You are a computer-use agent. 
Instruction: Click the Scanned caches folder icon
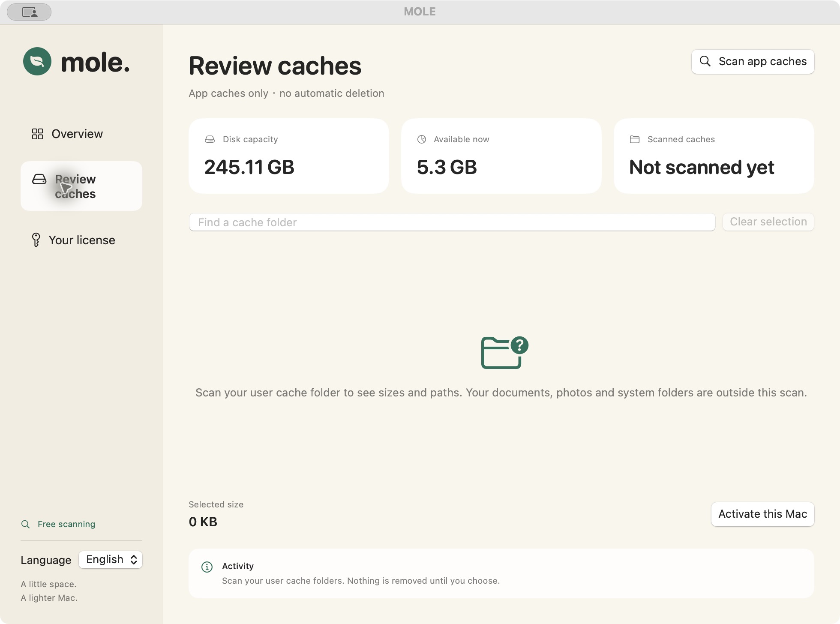click(635, 139)
